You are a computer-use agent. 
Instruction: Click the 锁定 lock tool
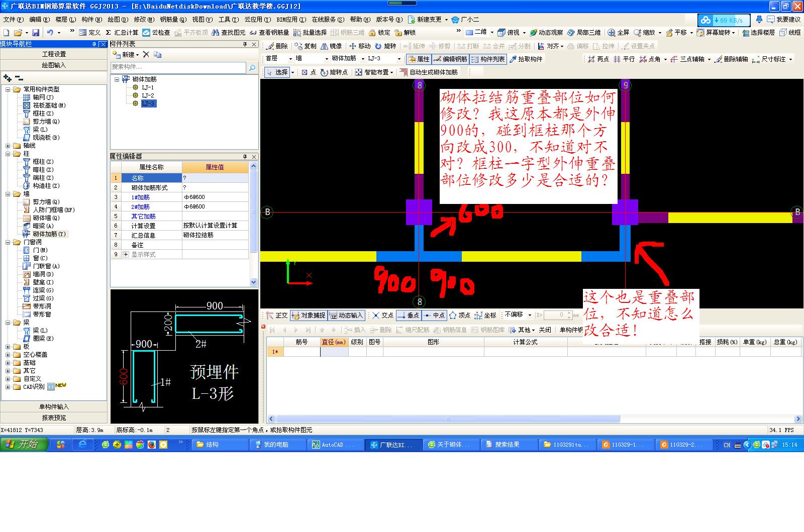coord(379,32)
